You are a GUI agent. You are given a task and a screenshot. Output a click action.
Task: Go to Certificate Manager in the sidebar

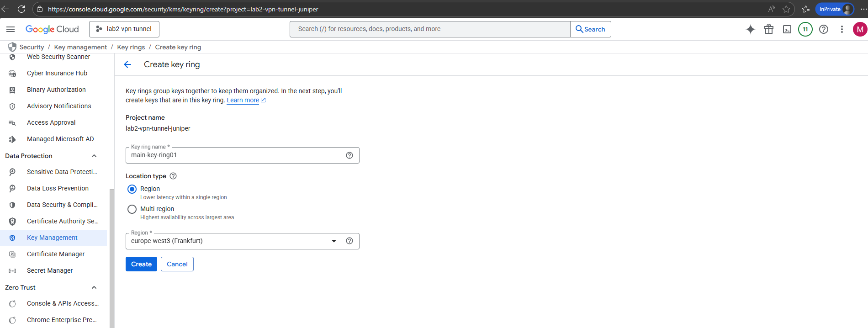[x=56, y=254]
